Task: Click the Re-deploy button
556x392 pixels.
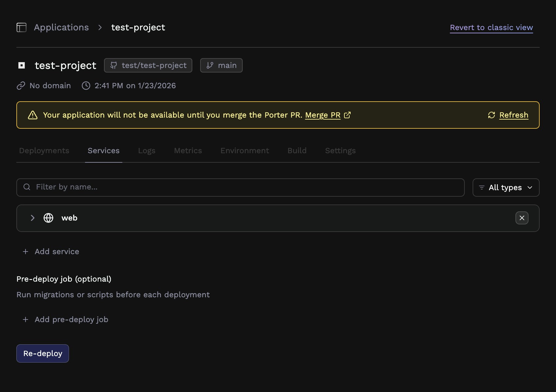Action: (x=42, y=353)
